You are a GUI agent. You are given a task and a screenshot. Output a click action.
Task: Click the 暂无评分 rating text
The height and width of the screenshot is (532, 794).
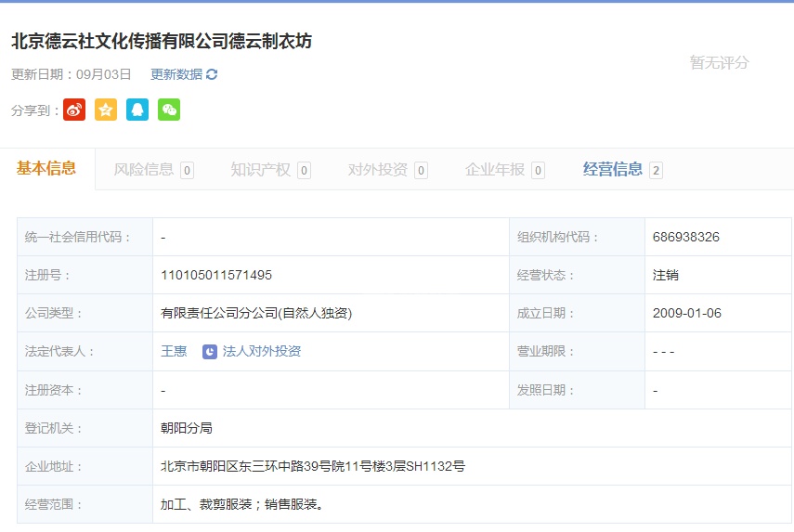click(x=719, y=63)
